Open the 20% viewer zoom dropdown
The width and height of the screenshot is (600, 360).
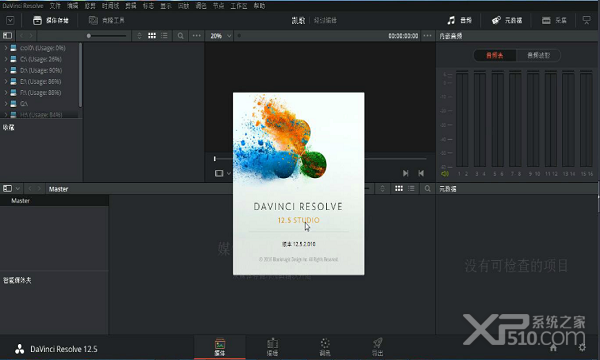[221, 36]
